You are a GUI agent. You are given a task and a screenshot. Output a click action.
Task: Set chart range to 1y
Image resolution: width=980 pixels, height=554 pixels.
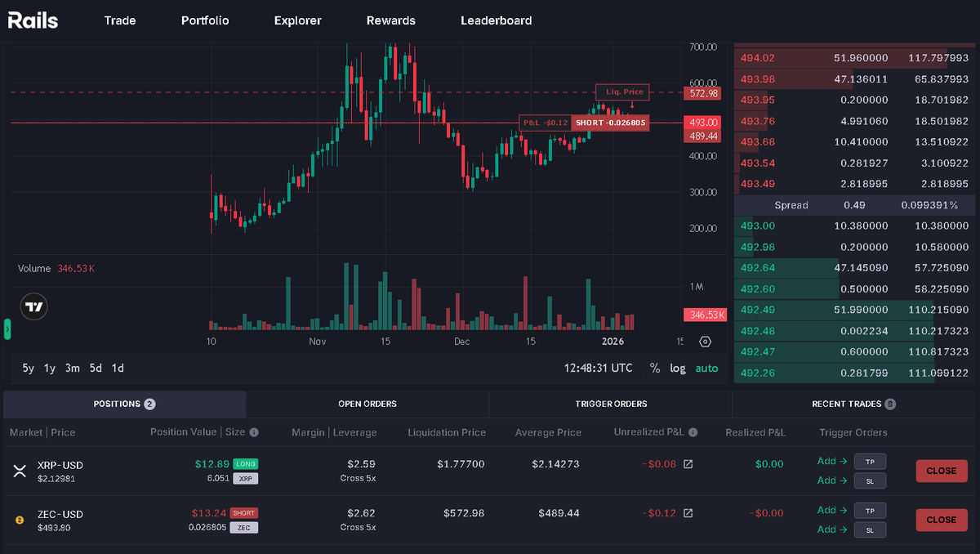click(50, 369)
